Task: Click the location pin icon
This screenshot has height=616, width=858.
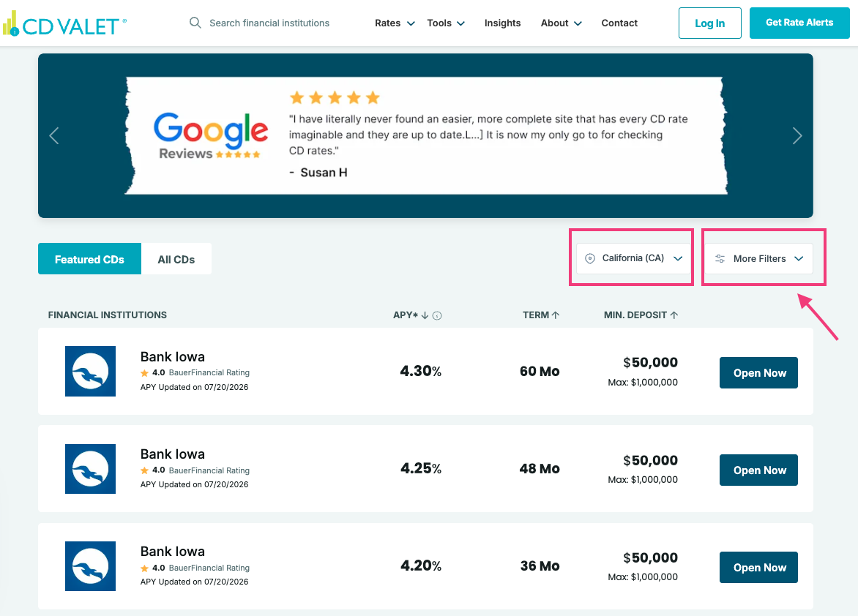Action: coord(590,258)
